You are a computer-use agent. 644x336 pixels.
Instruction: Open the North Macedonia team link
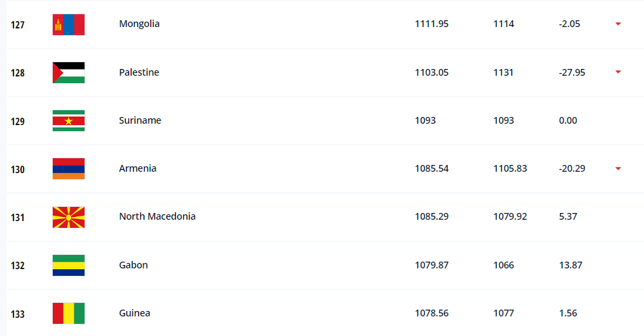[158, 216]
